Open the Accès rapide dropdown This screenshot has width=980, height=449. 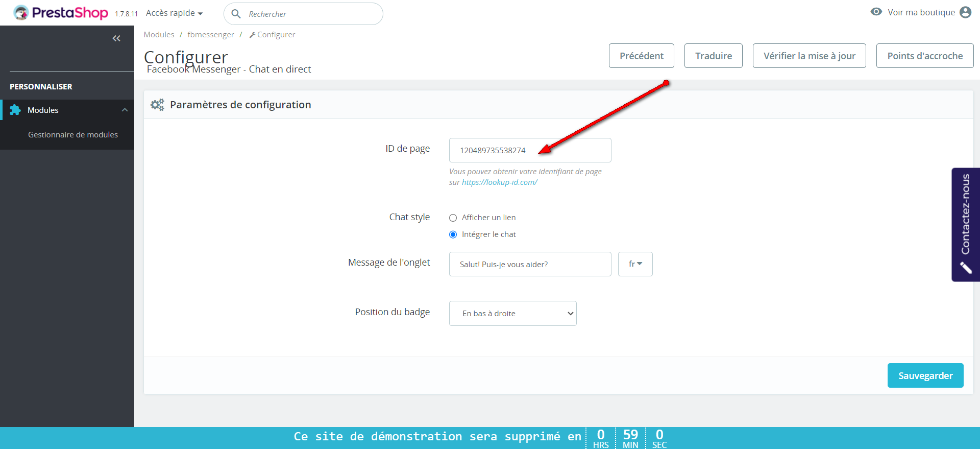[175, 13]
